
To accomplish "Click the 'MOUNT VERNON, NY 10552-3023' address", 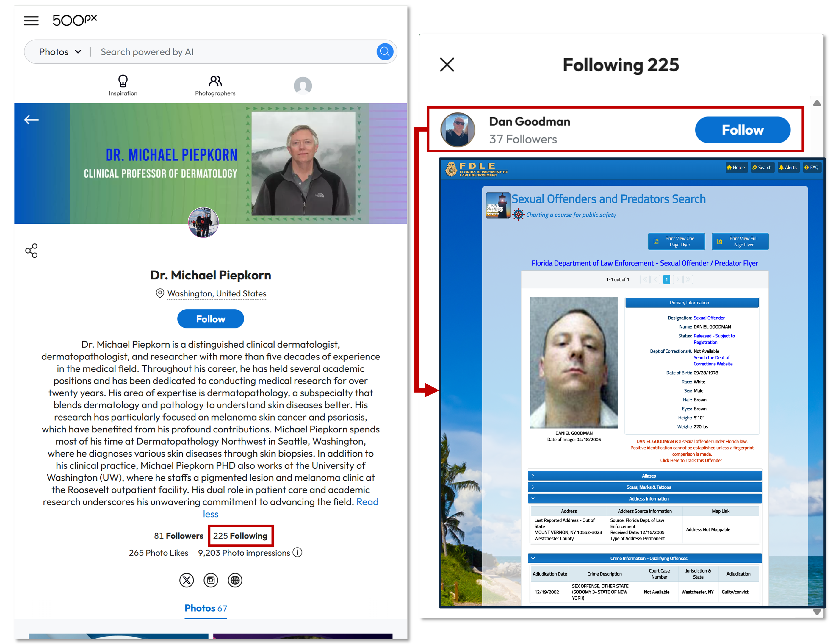I will coord(568,532).
